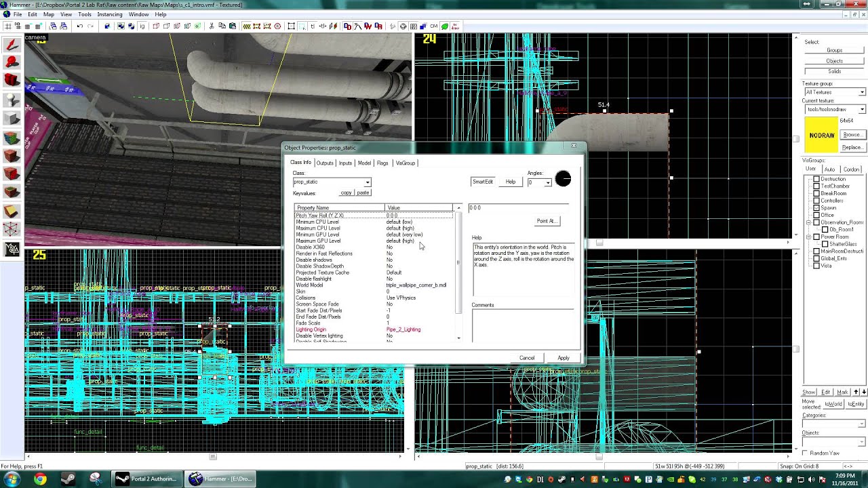The height and width of the screenshot is (488, 868).
Task: Enable the Random Yaw checkbox
Action: (x=805, y=453)
